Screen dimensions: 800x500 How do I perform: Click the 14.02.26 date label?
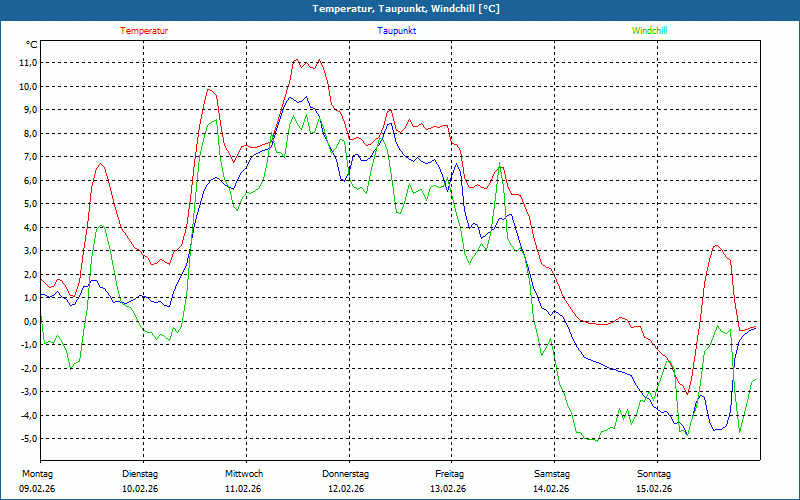(550, 489)
